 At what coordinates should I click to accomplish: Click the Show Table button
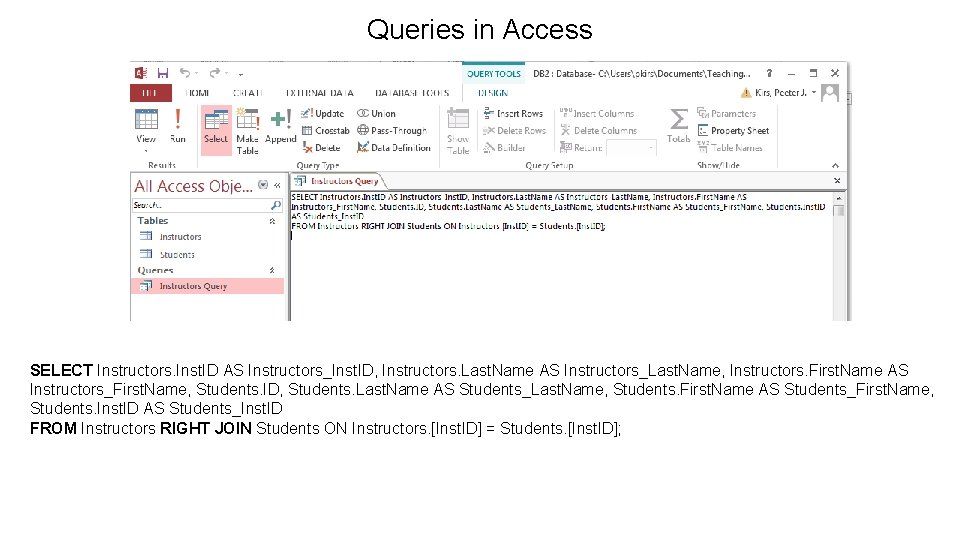click(x=458, y=131)
